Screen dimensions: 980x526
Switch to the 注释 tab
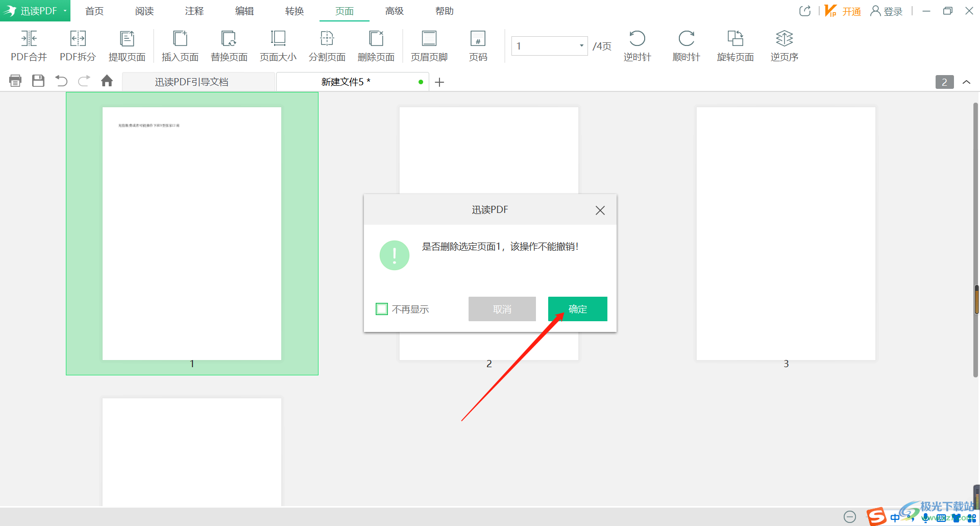coord(194,11)
